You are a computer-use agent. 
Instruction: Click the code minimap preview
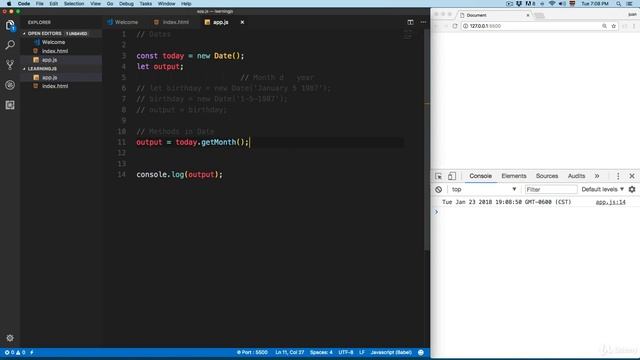coord(407,35)
